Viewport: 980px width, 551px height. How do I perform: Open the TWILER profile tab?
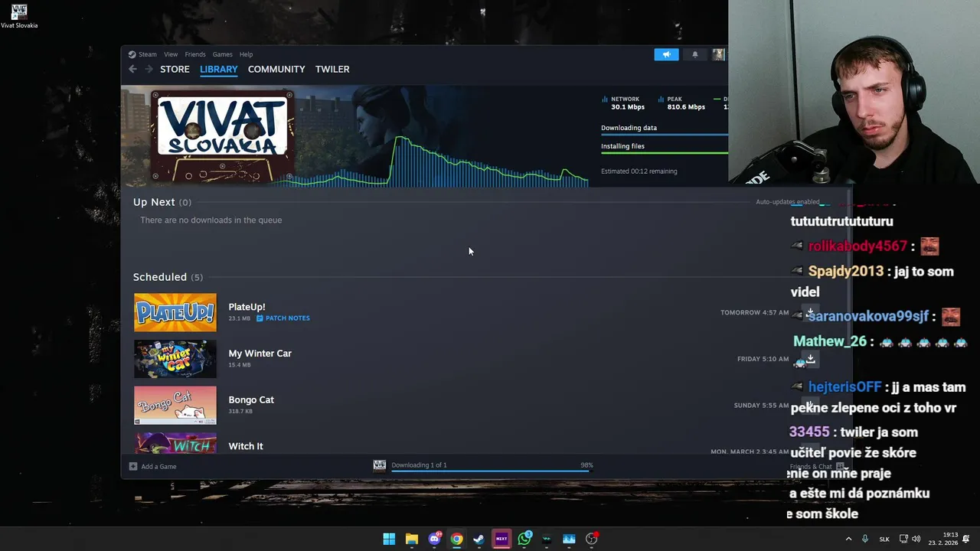pos(332,69)
